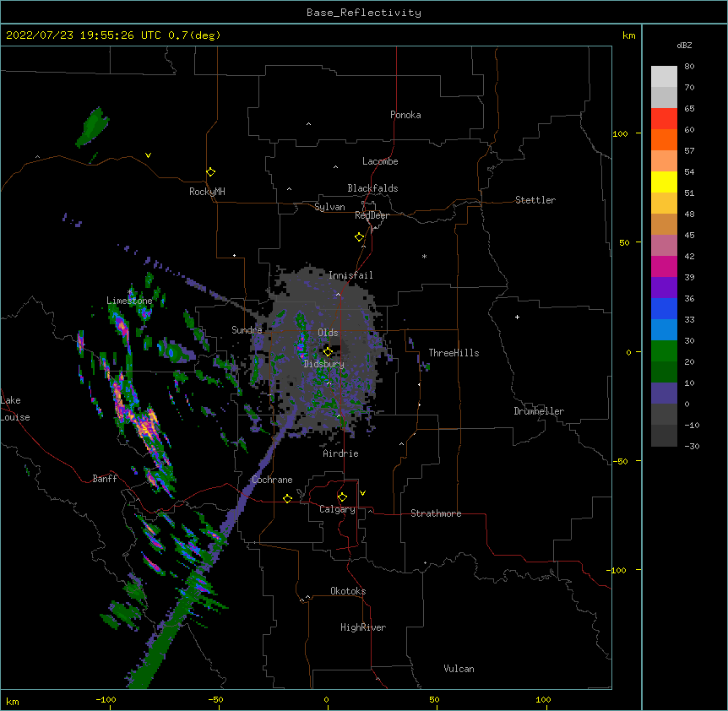This screenshot has height=711, width=728.
Task: Click the darkest grey swatch above -30
Action: click(x=664, y=436)
